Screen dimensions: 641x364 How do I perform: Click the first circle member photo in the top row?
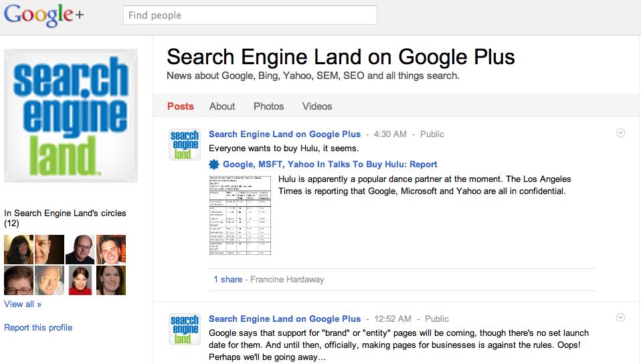click(19, 250)
